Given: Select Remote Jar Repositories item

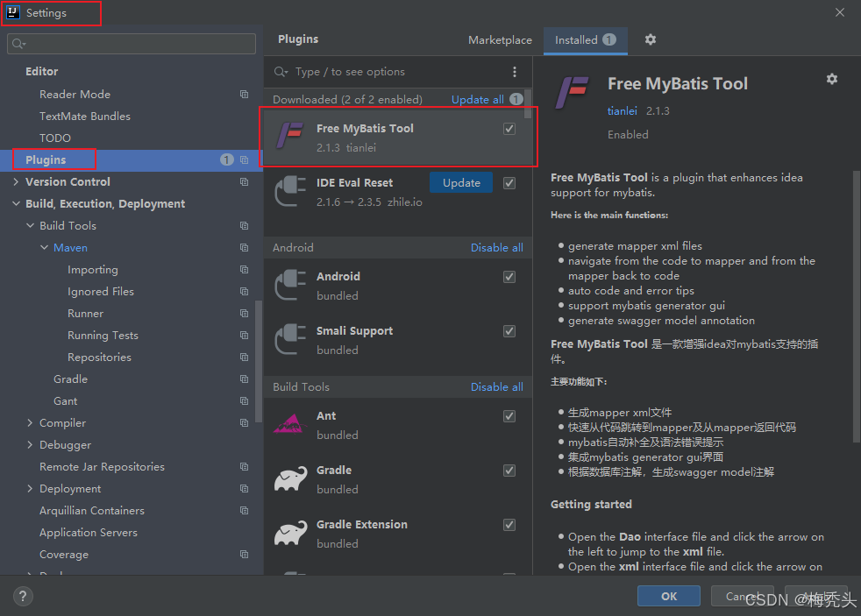Looking at the screenshot, I should 102,467.
